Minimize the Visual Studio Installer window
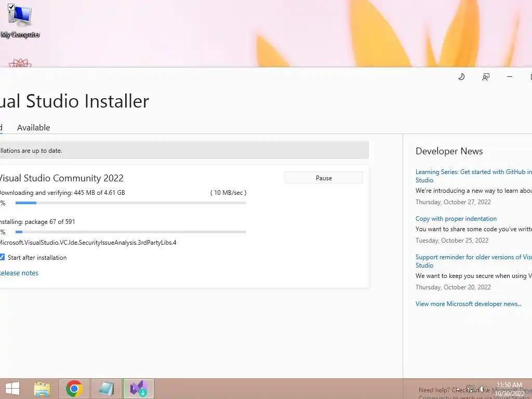The image size is (532, 399). click(509, 77)
